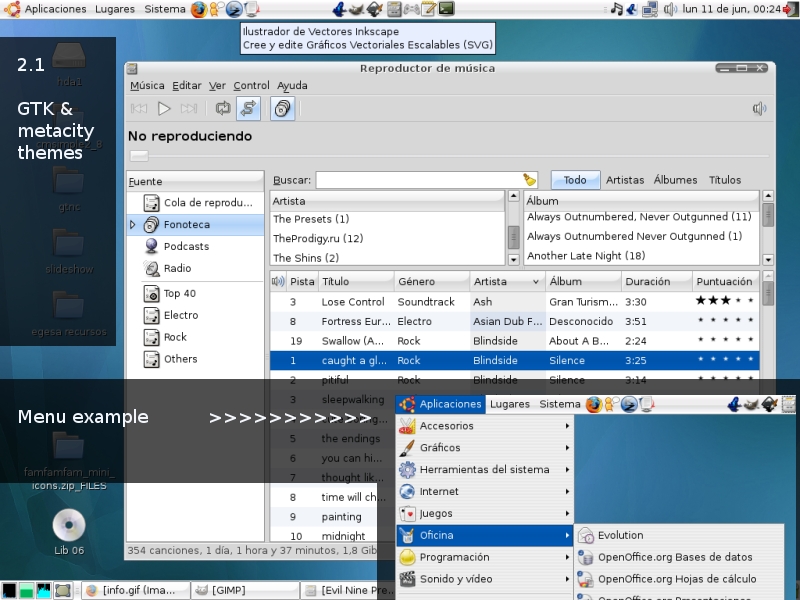The height and width of the screenshot is (600, 800).
Task: Select artist TheProdigy.ru (12)
Action: [x=388, y=239]
